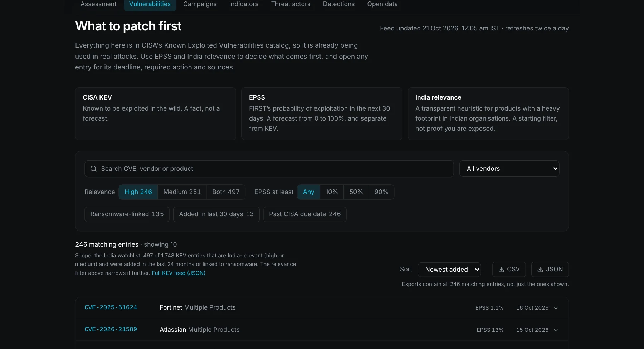
Task: Click the CSV download icon
Action: click(501, 270)
